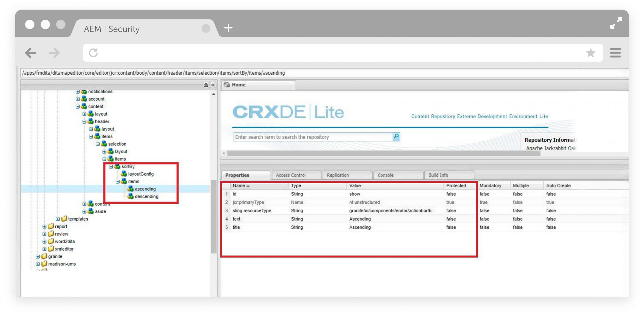Open the browser hamburger menu
644x315 pixels.
click(615, 53)
